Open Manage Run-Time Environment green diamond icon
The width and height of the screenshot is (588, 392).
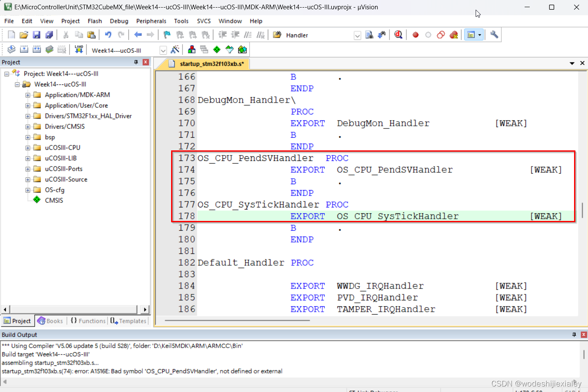(x=217, y=50)
